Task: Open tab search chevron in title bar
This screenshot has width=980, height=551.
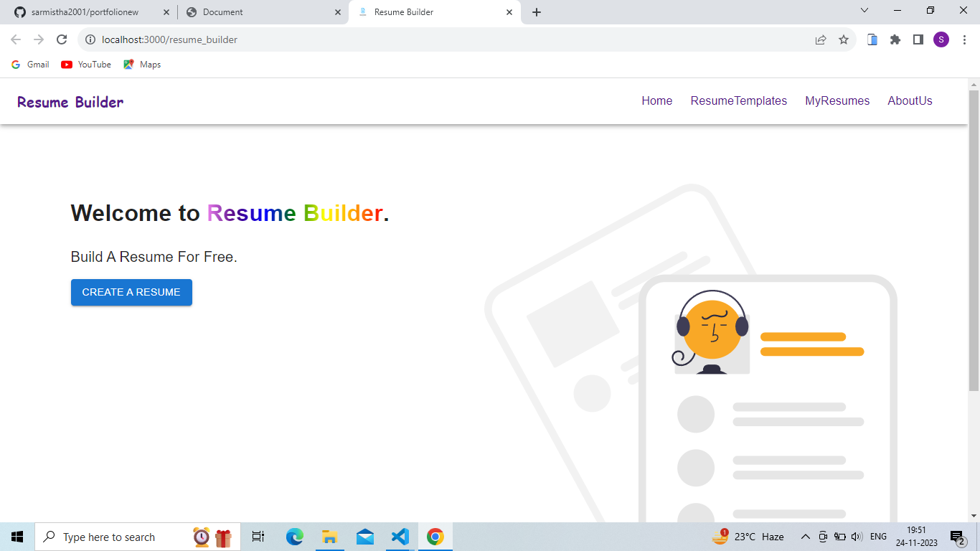Action: point(864,10)
